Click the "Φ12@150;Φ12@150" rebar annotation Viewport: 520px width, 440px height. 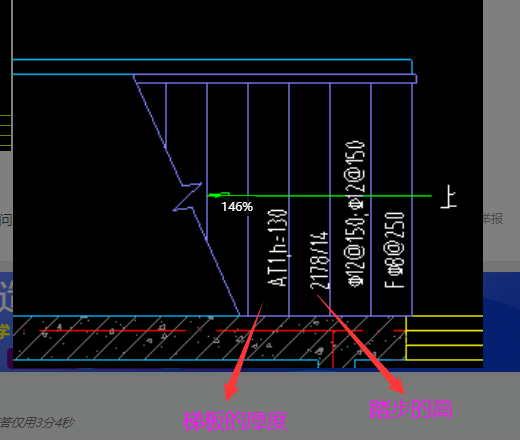click(356, 213)
